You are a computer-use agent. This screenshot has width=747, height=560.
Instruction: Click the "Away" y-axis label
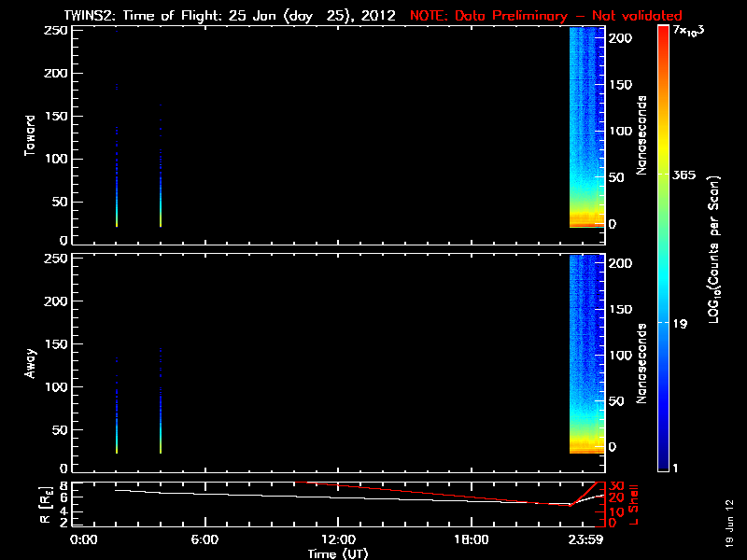click(30, 362)
